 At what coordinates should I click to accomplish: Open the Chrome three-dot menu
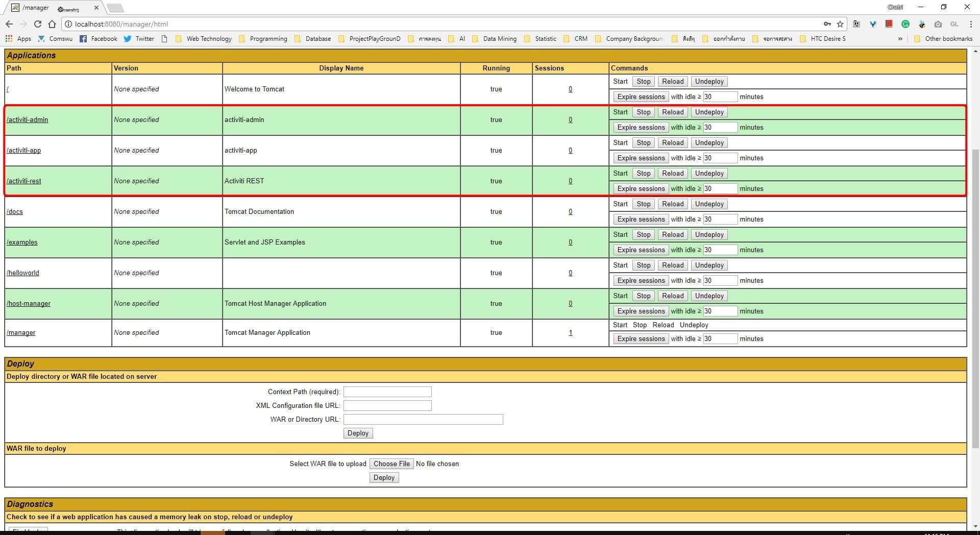point(971,24)
